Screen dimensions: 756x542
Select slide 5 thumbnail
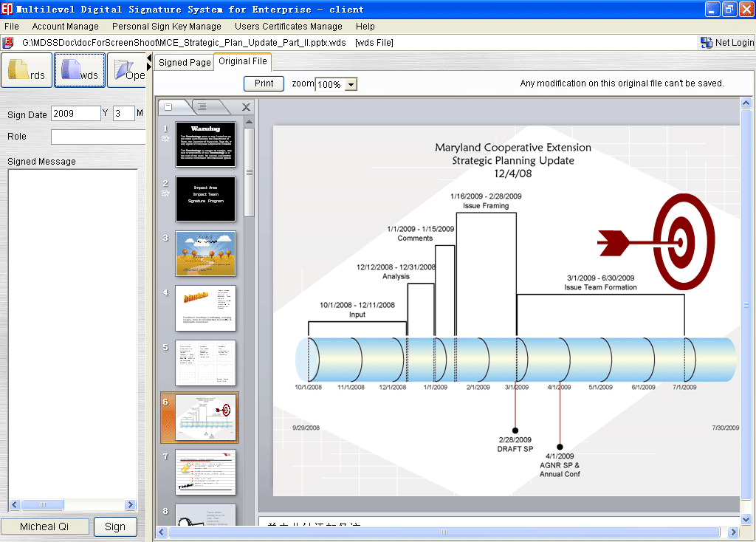(x=205, y=363)
